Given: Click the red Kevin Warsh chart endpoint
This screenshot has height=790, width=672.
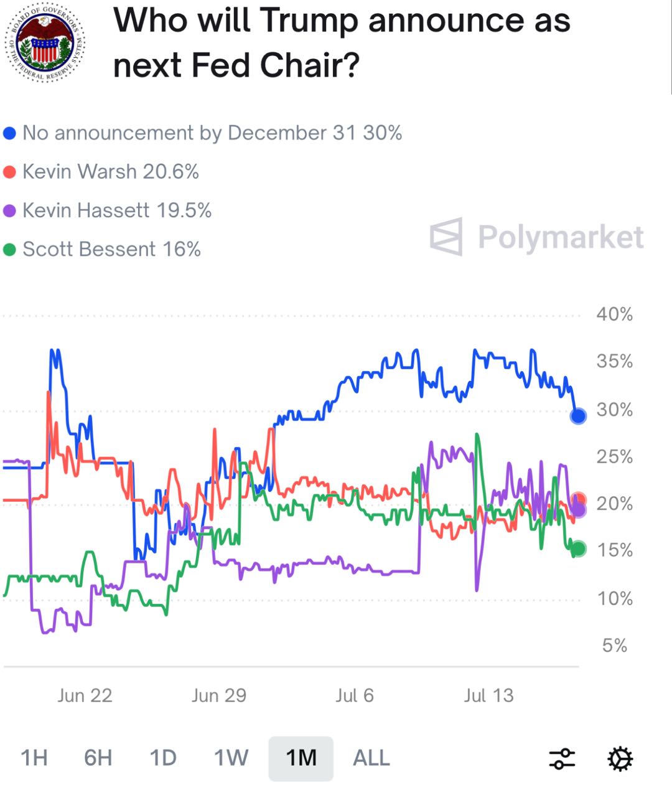Looking at the screenshot, I should pyautogui.click(x=579, y=499).
